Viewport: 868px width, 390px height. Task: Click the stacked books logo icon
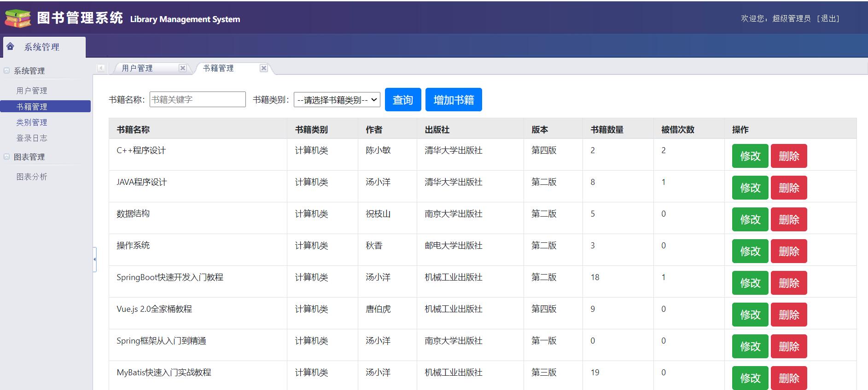(x=18, y=18)
